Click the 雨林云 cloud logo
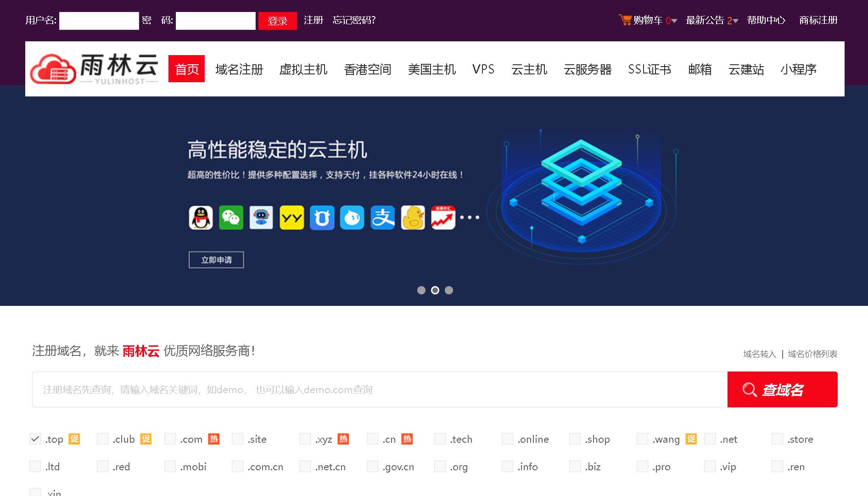The height and width of the screenshot is (496, 868). point(53,69)
